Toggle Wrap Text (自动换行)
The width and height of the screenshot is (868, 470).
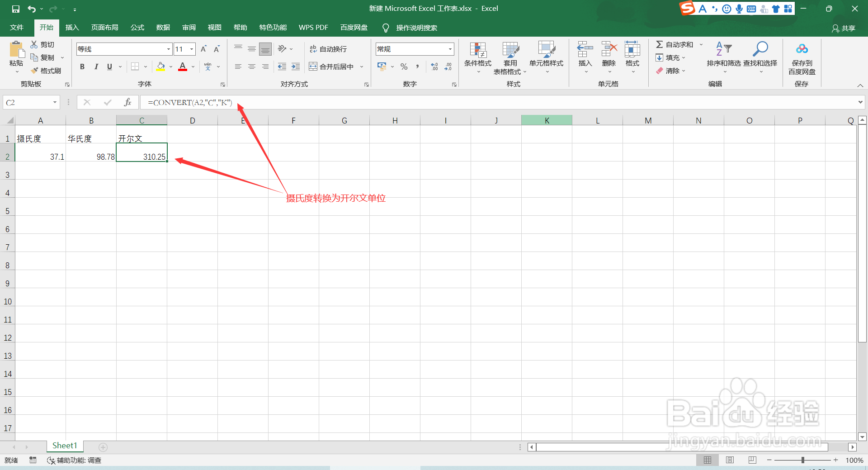click(328, 49)
